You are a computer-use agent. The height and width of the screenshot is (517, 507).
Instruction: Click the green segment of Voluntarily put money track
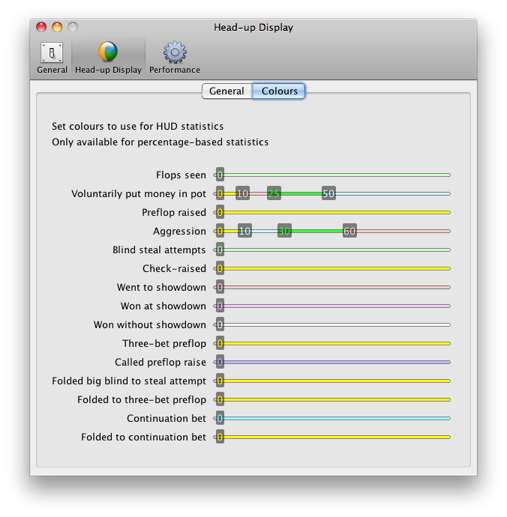[301, 193]
